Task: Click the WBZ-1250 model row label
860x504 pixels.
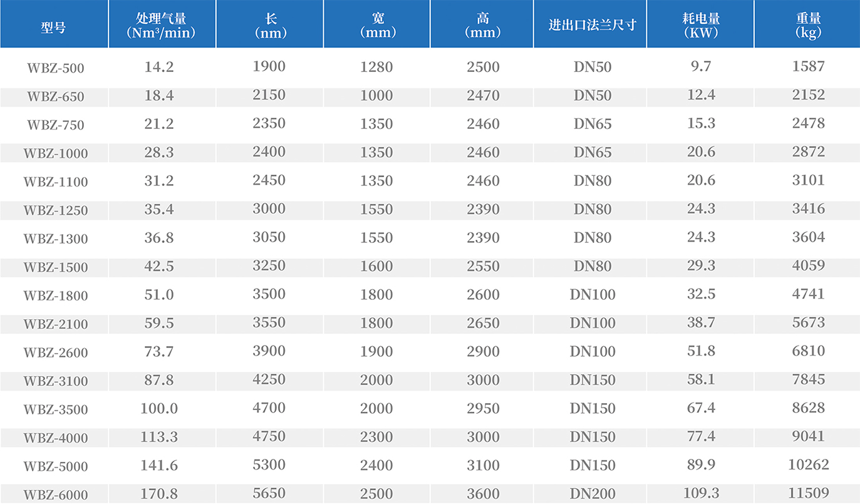Action: tap(55, 210)
